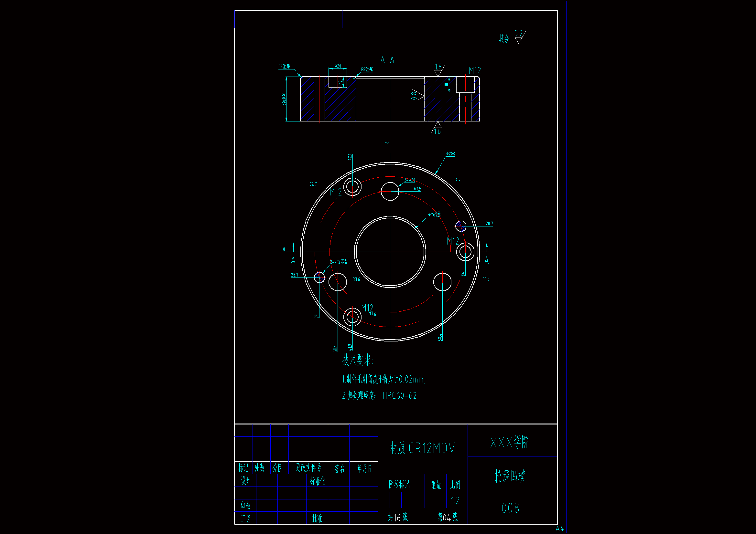Click the A-A section view title

387,60
